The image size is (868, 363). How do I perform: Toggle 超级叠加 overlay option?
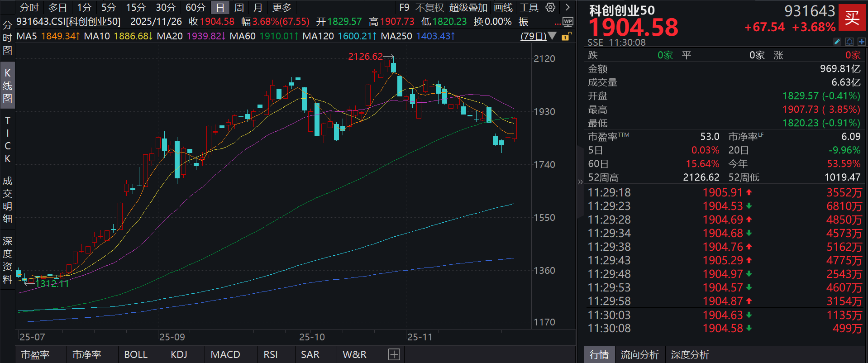pos(468,8)
